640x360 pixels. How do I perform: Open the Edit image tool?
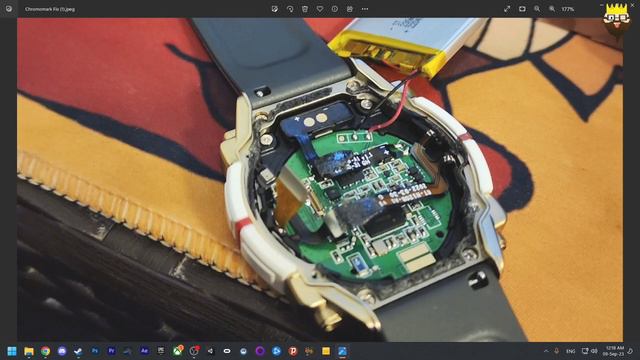[275, 9]
